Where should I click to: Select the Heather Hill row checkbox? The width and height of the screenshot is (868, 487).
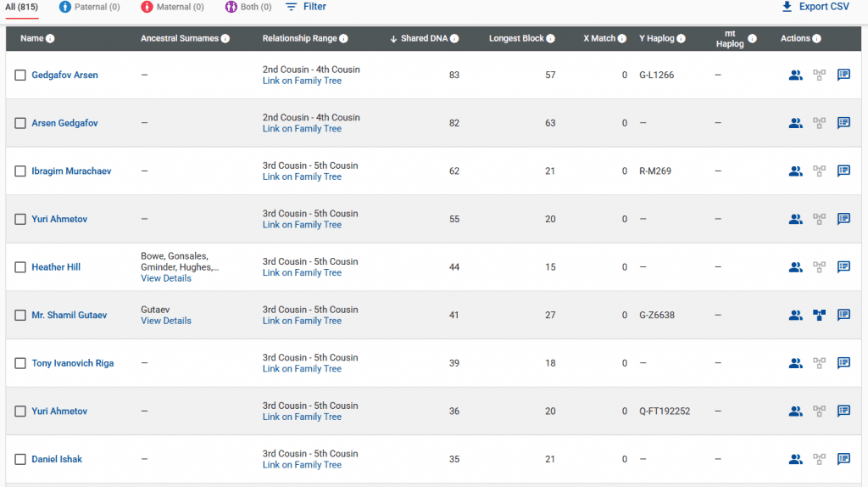point(20,267)
